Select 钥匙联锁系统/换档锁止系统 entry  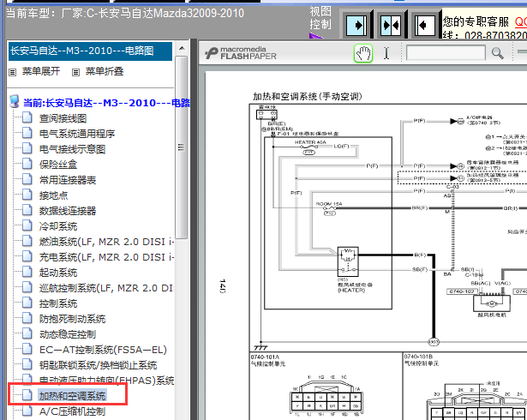click(99, 365)
